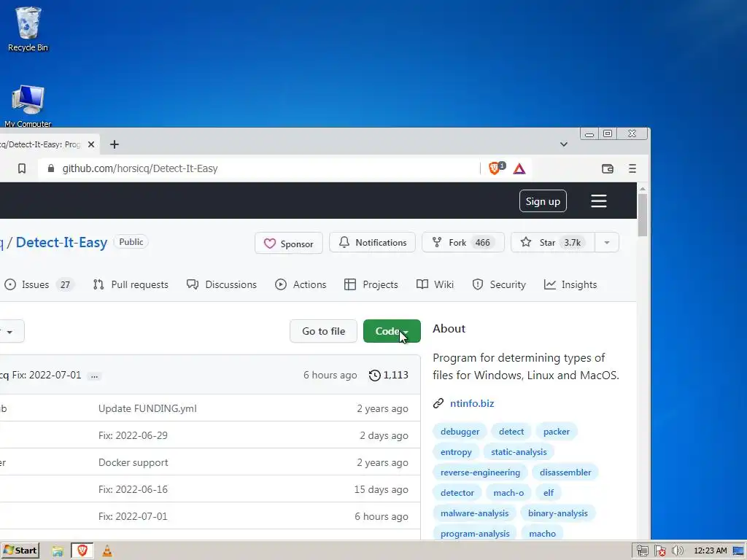Expand the Star list dropdown arrow
This screenshot has width=747, height=560.
pos(606,242)
